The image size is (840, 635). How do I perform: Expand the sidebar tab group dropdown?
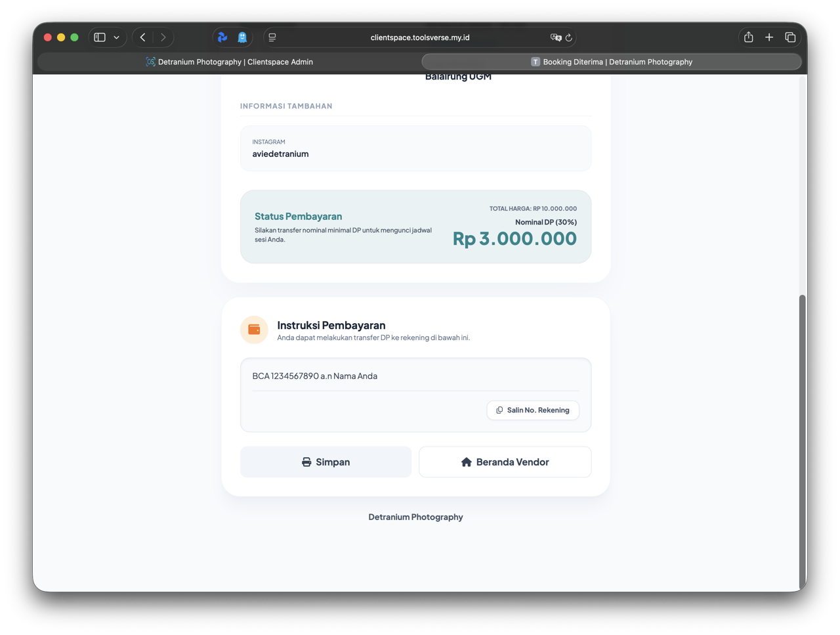tap(117, 37)
